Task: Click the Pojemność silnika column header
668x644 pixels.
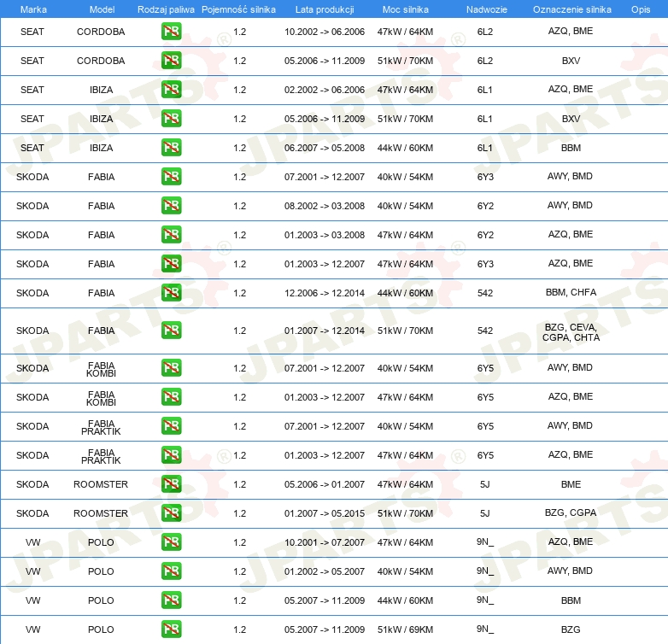Action: (x=238, y=9)
